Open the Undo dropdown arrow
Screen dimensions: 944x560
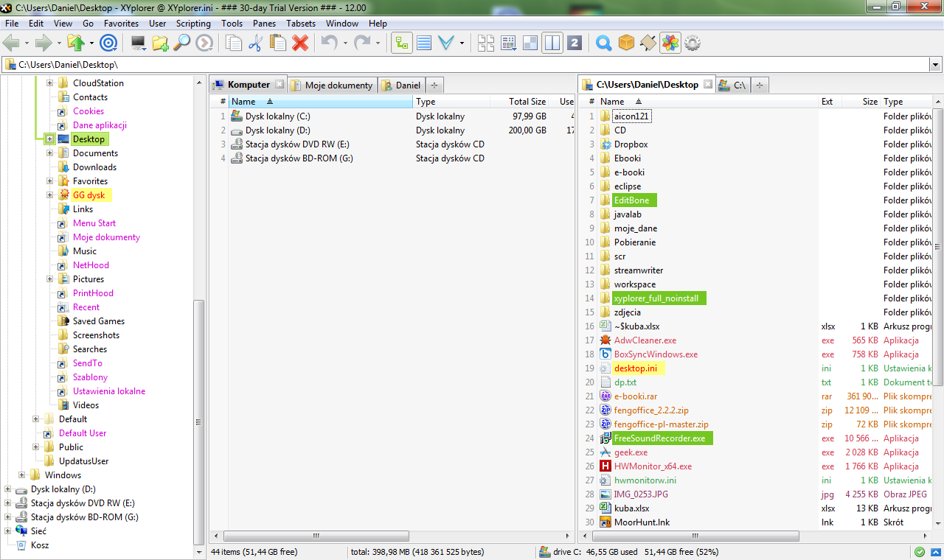pos(344,43)
